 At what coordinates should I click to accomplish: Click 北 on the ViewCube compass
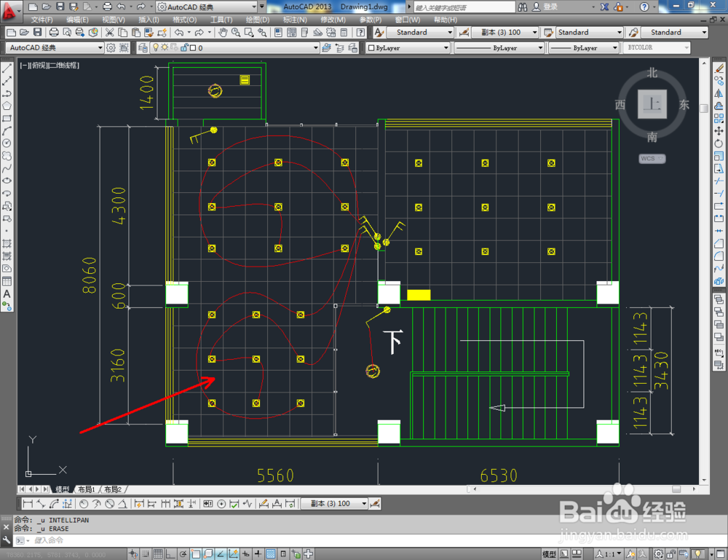[x=652, y=73]
